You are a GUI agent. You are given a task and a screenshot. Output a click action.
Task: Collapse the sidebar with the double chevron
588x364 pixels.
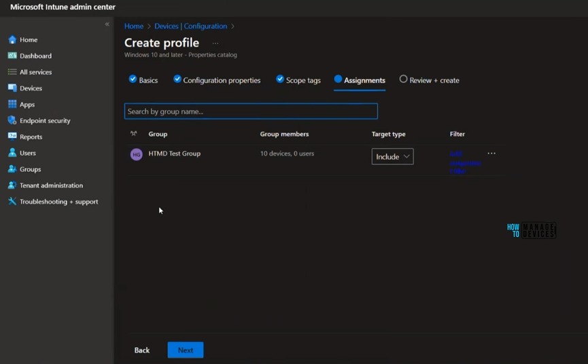pos(107,24)
